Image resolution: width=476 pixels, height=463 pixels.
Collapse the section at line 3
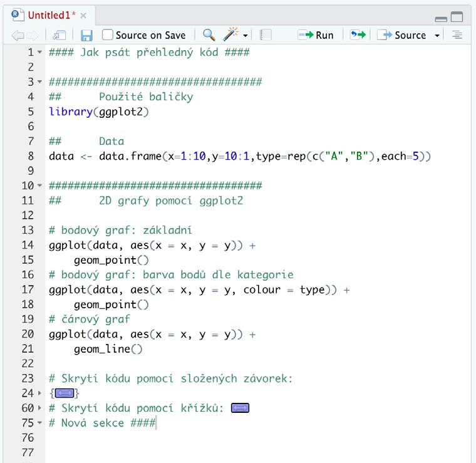[39, 81]
